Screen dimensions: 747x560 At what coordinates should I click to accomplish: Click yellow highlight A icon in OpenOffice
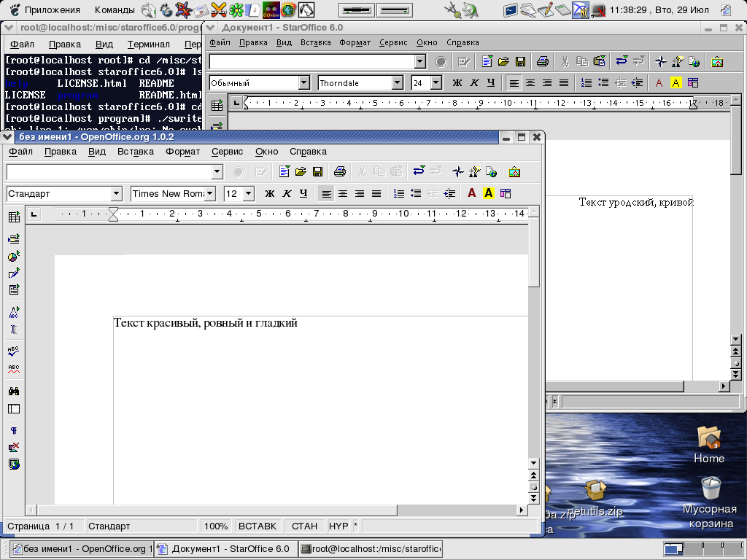488,193
